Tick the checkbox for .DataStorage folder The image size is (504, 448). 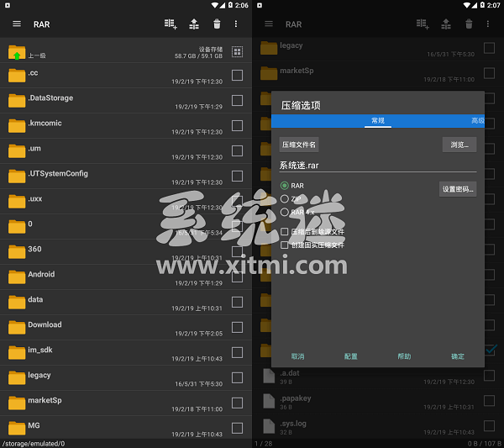coord(237,100)
